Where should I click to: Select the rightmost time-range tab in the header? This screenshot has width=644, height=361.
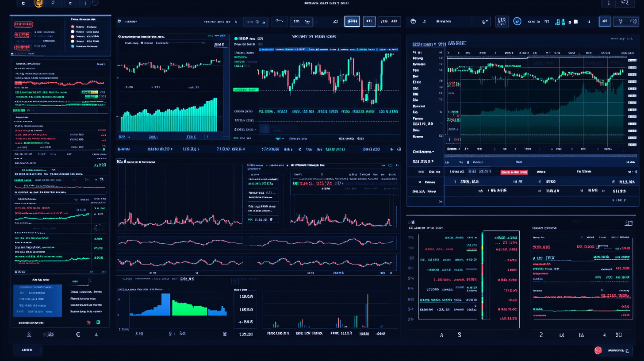click(389, 21)
